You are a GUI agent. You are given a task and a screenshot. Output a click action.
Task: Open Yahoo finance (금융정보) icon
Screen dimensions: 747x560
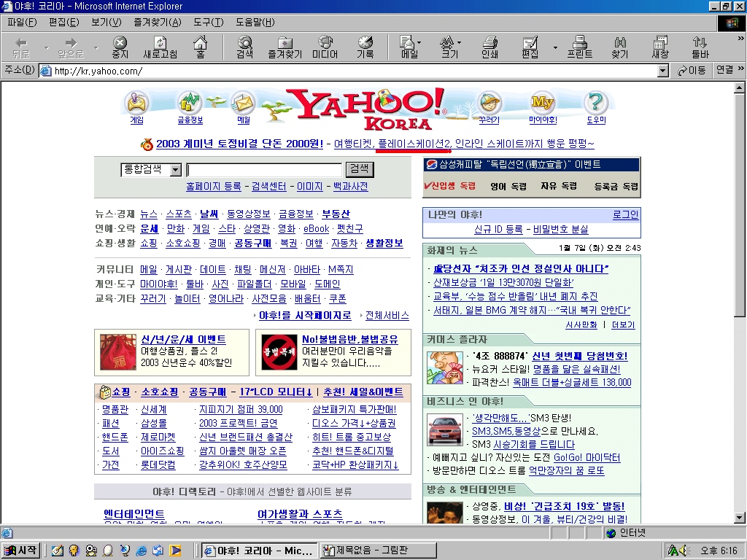[x=190, y=106]
